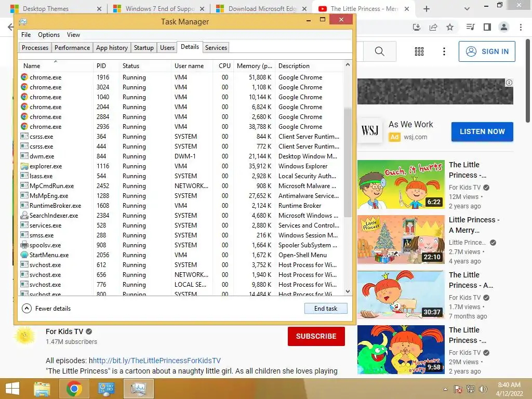532x399 pixels.
Task: Click Task Manager scroll down arrow
Action: point(348,291)
